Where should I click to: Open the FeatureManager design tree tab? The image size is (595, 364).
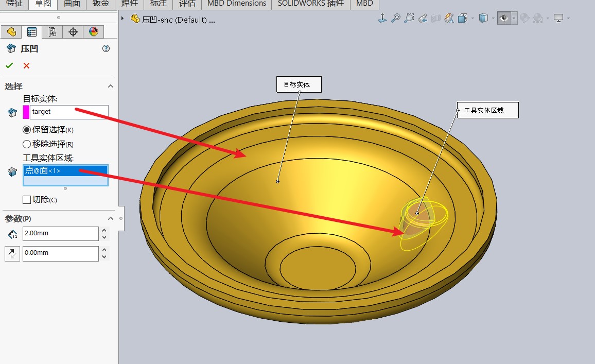(x=11, y=32)
